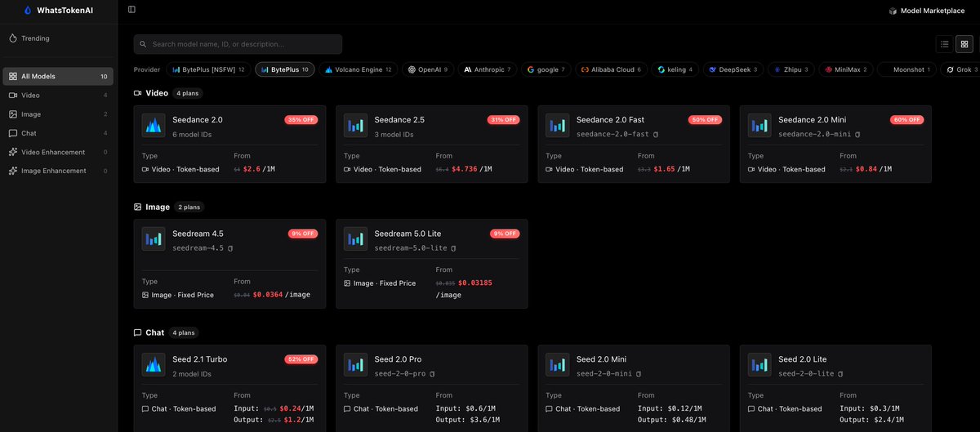The width and height of the screenshot is (980, 432).
Task: Click the 60% OFF badge on Seedance 2.0 Mini
Action: tap(907, 119)
